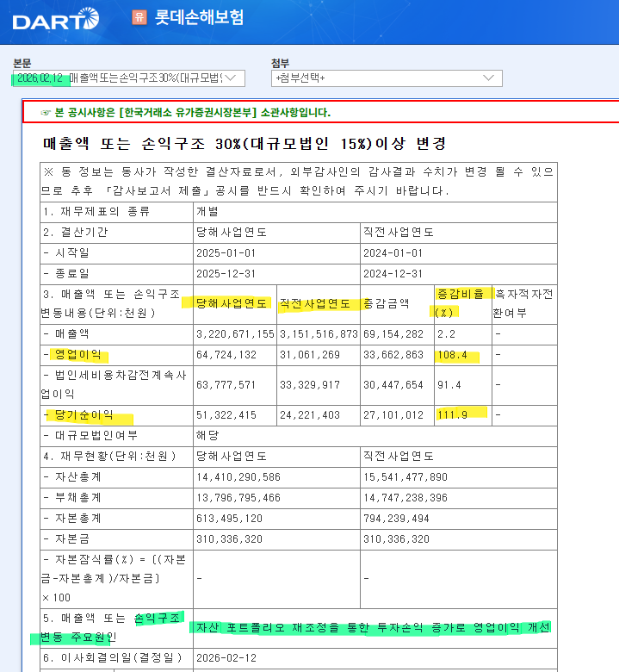
Task: Click the start date 2025-01-01
Action: coord(226,253)
